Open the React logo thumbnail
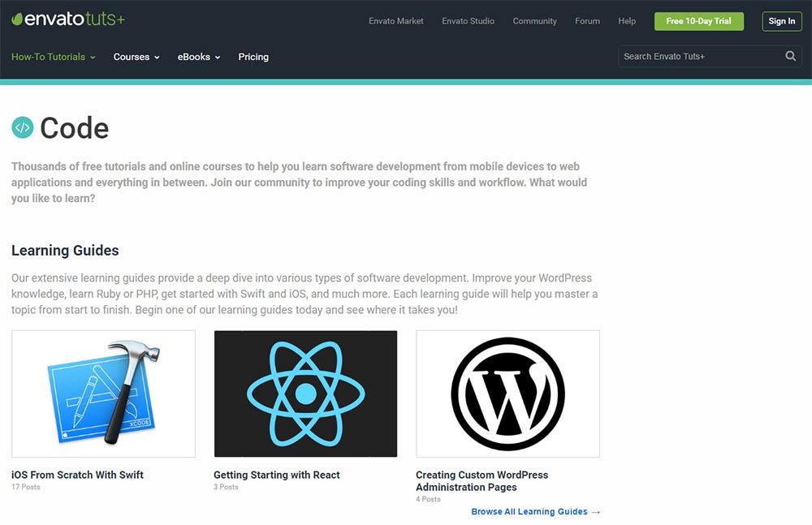The width and height of the screenshot is (812, 525). click(305, 394)
